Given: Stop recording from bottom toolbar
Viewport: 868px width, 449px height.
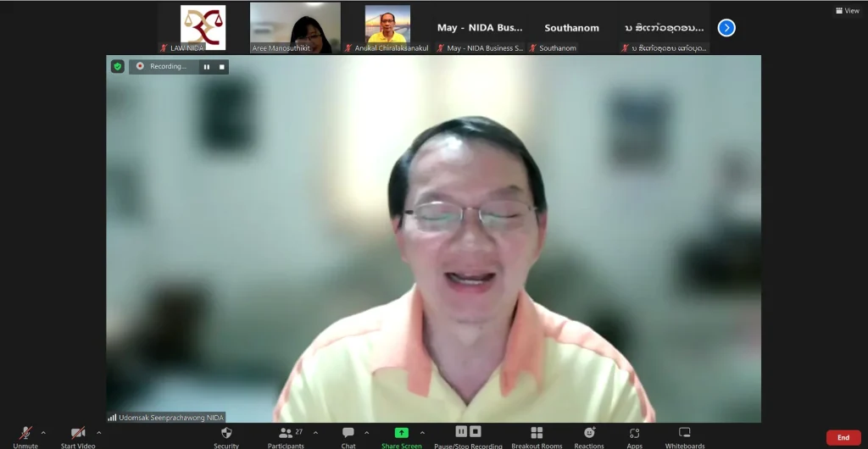Looking at the screenshot, I should pyautogui.click(x=475, y=431).
